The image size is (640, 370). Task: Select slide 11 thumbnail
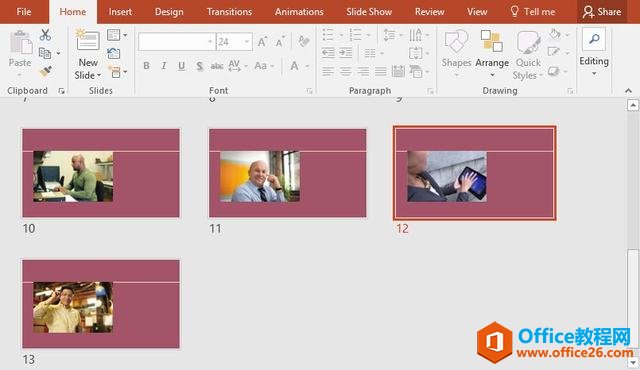287,173
